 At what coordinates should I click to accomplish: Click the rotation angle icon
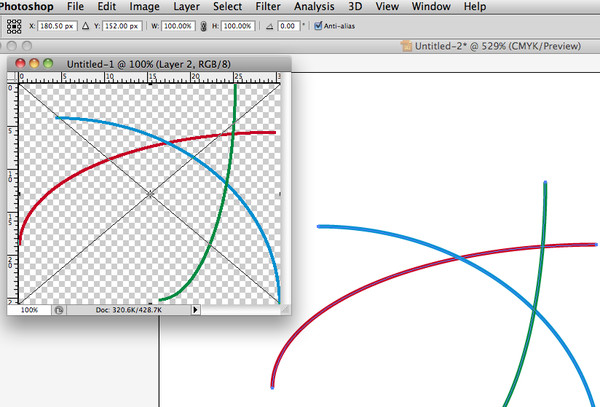point(270,26)
